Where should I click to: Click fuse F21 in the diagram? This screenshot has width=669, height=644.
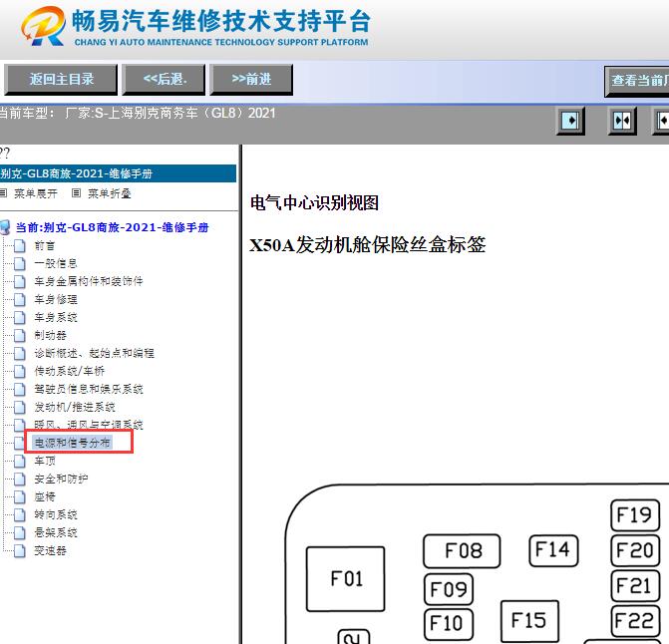coord(635,586)
